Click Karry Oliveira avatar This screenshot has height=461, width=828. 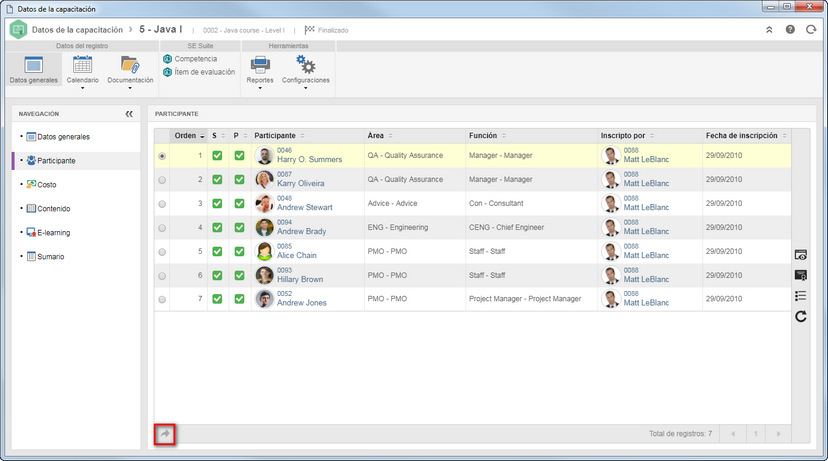(x=264, y=180)
